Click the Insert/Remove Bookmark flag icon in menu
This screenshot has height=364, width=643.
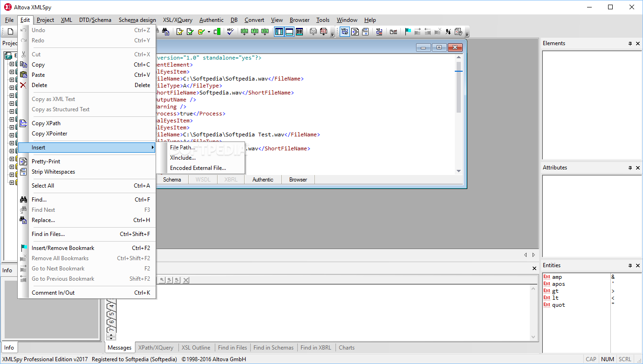(23, 248)
